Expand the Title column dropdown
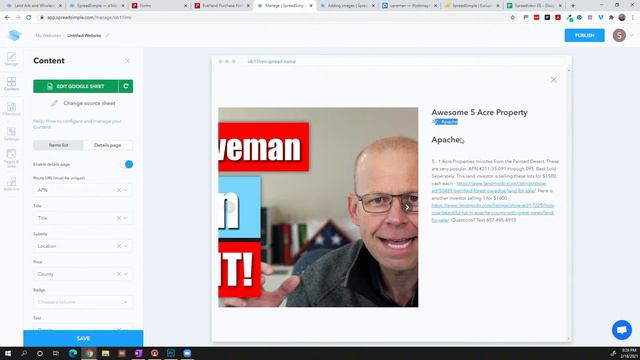This screenshot has width=640, height=360. [x=126, y=218]
